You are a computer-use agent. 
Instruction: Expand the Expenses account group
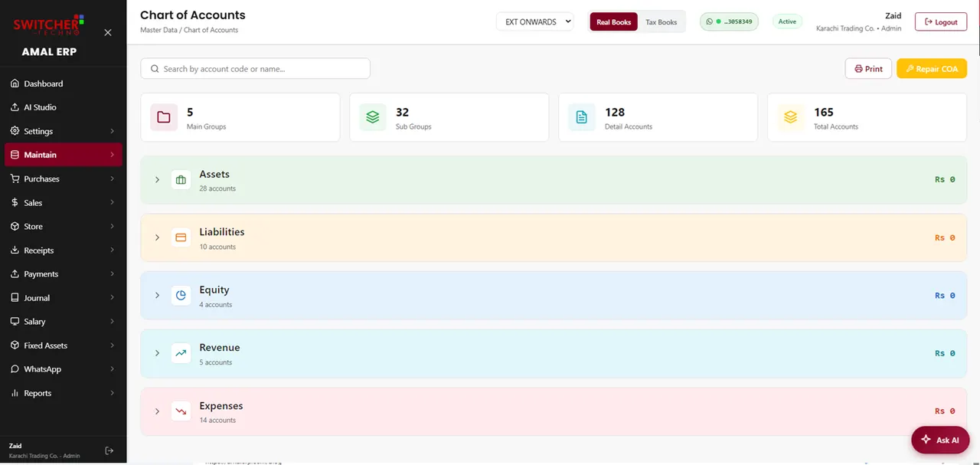[157, 411]
